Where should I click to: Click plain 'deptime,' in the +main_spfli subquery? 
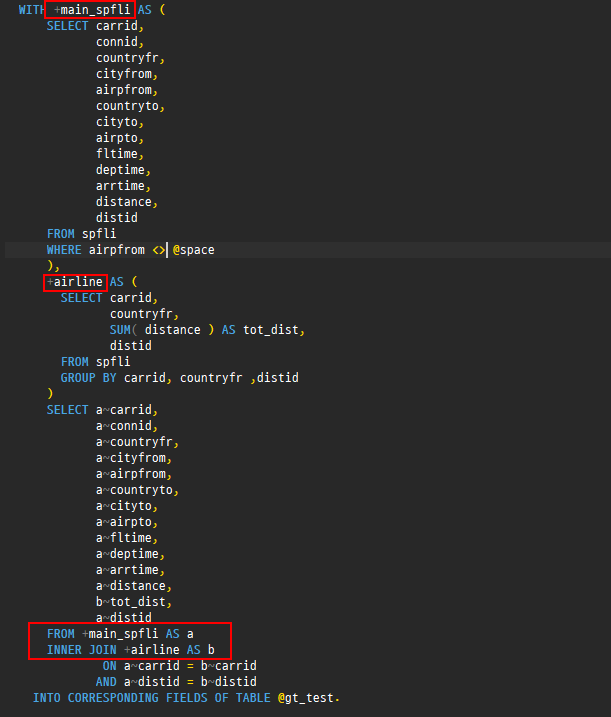pyautogui.click(x=123, y=170)
